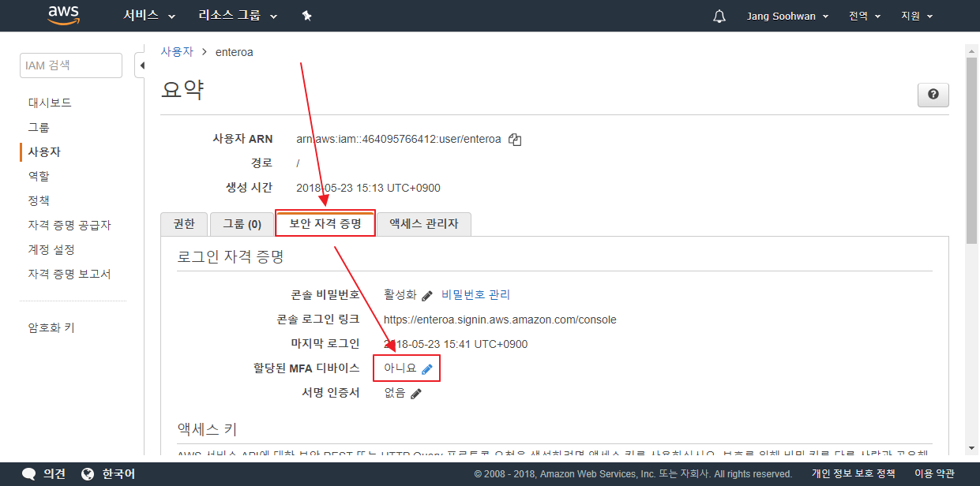Click the console login link URL text

pos(500,320)
